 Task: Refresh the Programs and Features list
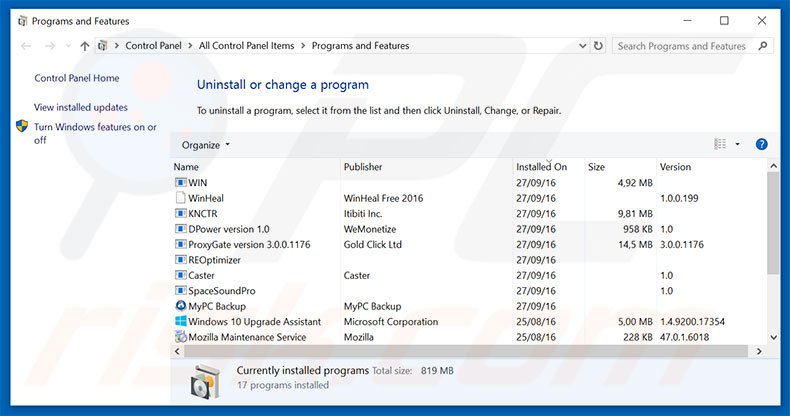[x=598, y=46]
